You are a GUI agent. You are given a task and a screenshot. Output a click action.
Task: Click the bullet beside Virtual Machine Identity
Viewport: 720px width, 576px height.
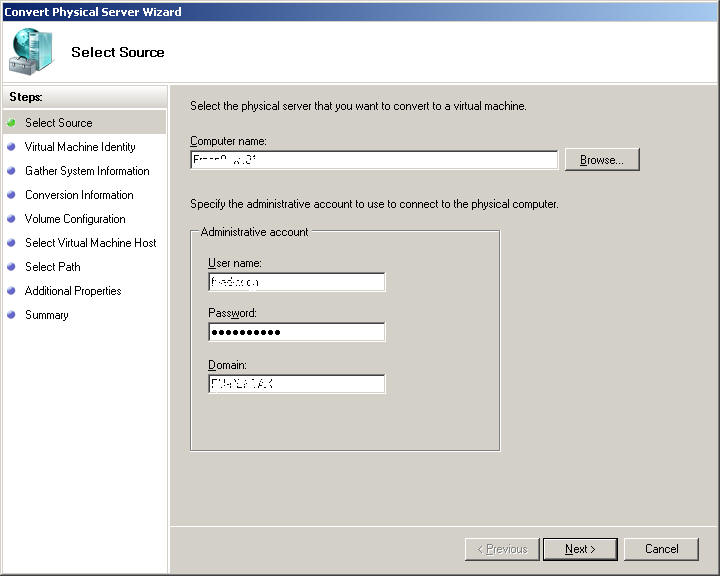tap(11, 147)
